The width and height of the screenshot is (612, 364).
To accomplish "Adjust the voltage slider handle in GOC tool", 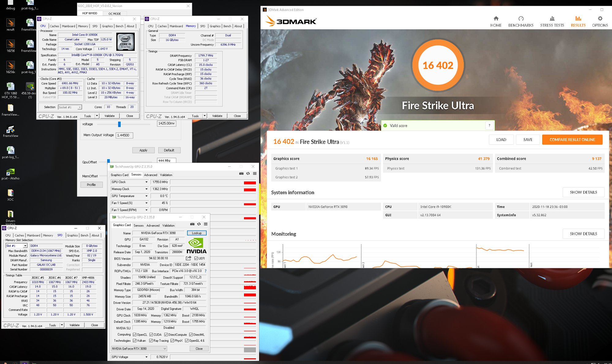I will [x=119, y=124].
